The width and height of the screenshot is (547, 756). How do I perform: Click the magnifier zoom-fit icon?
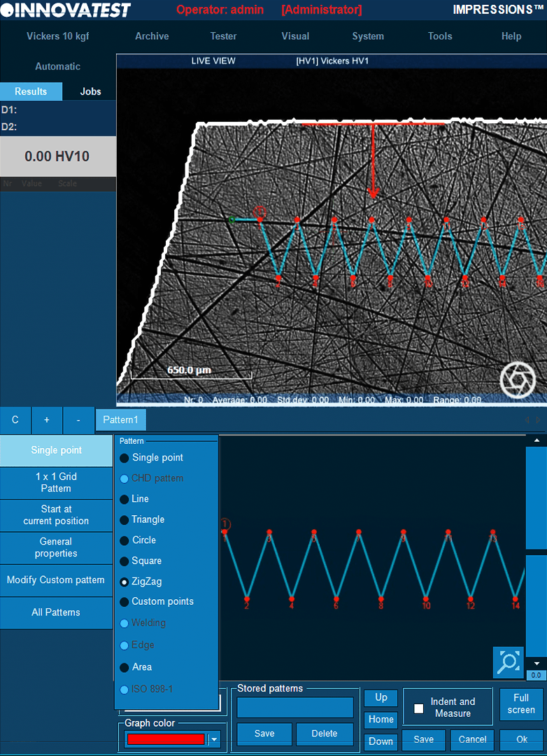508,662
